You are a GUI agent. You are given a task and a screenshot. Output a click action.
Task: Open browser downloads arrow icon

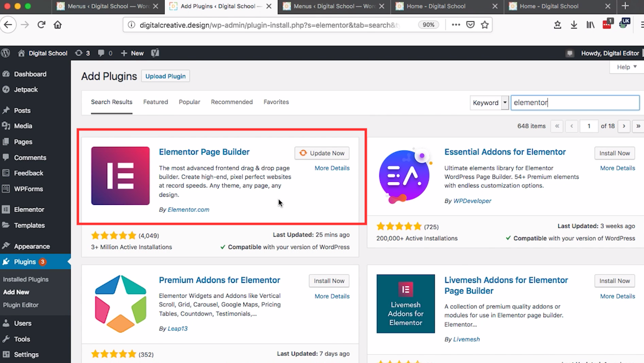point(574,24)
